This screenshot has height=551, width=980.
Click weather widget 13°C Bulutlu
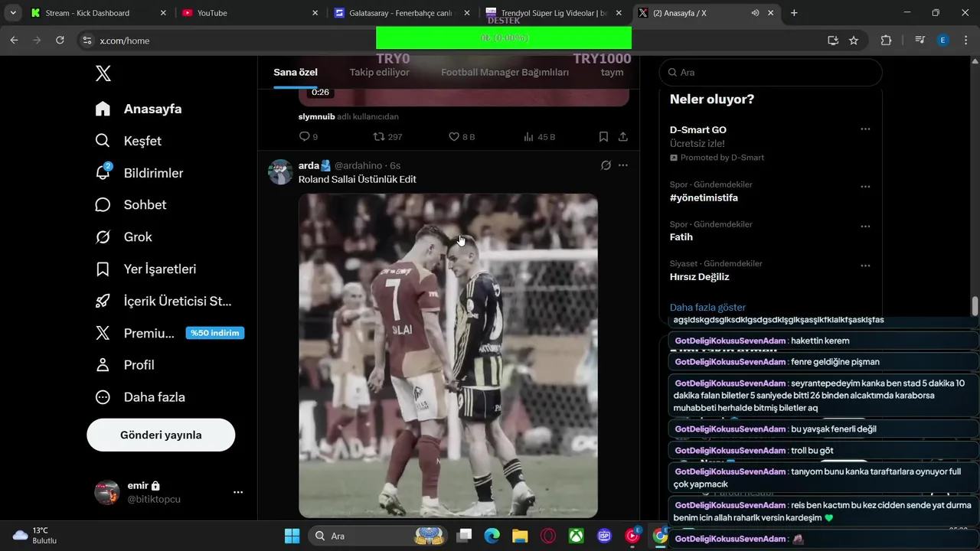35,536
